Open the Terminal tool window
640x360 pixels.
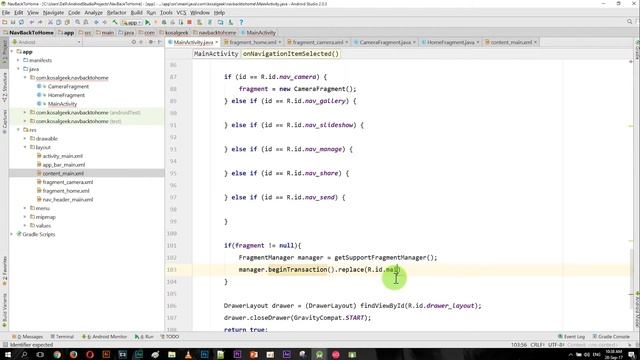[x=62, y=337]
